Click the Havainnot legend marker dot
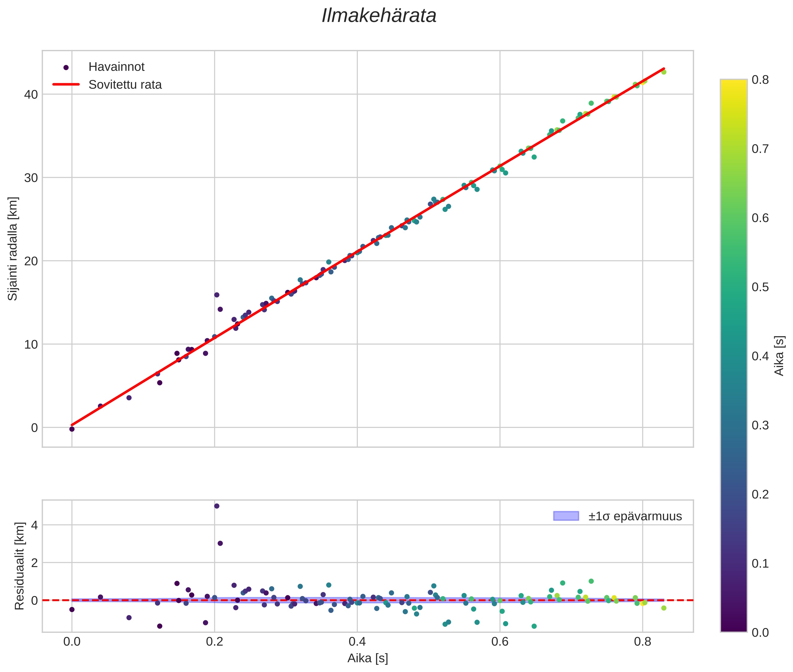 click(x=66, y=67)
